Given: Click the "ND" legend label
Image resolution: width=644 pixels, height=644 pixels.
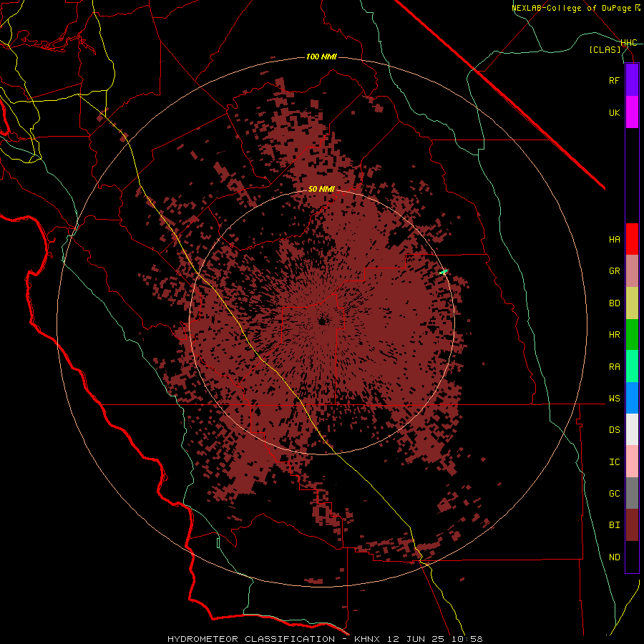Looking at the screenshot, I should (614, 557).
